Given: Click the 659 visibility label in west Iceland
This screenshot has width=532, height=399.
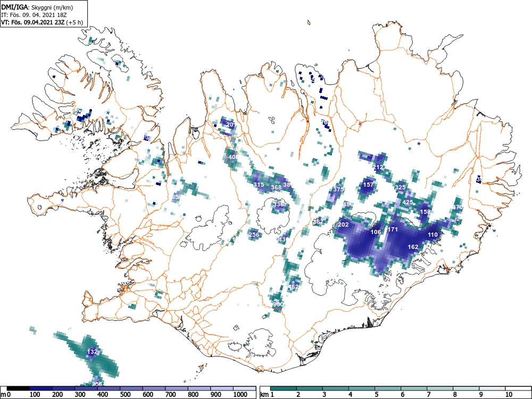Looking at the screenshot, I should pyautogui.click(x=177, y=197).
